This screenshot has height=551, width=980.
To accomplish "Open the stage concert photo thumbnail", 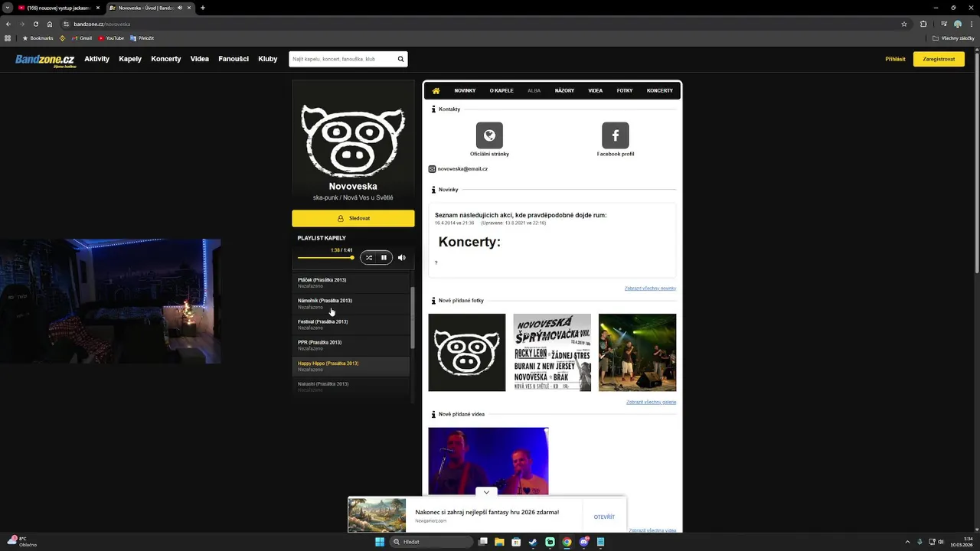I will click(x=637, y=353).
